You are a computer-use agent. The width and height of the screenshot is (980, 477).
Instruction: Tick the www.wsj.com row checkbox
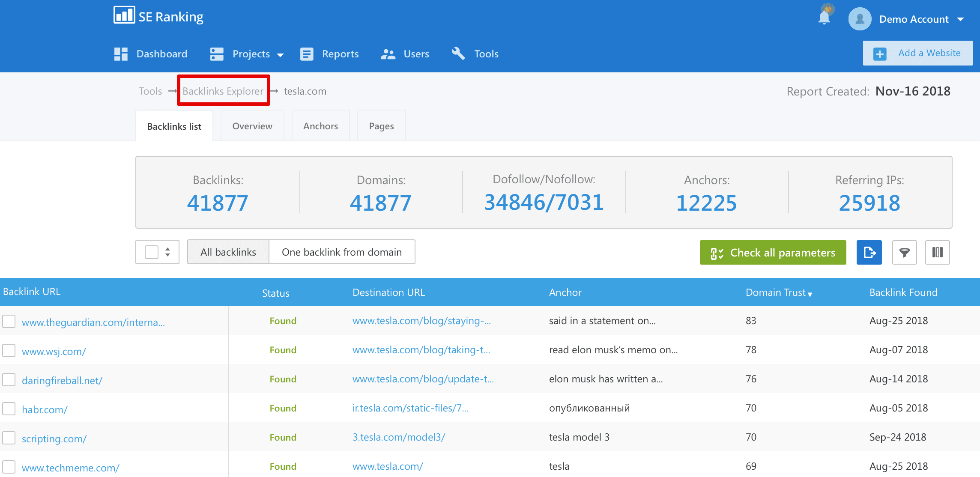[9, 350]
